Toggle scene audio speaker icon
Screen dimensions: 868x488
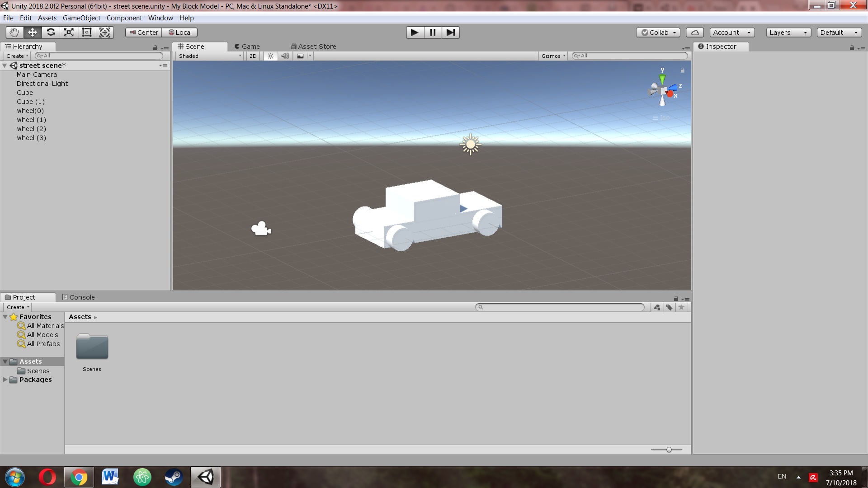click(x=285, y=56)
